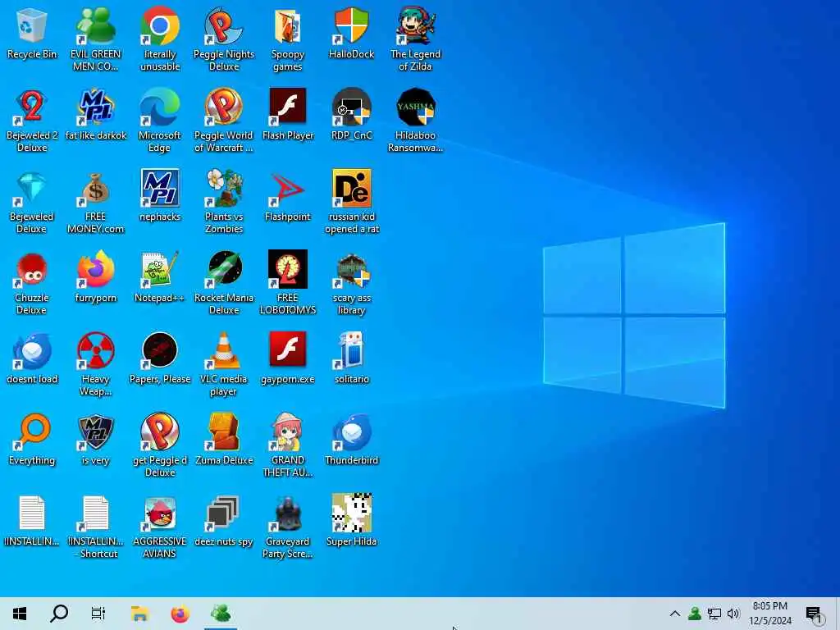
Task: Click Graveyard Party Scre... icon
Action: (x=288, y=527)
